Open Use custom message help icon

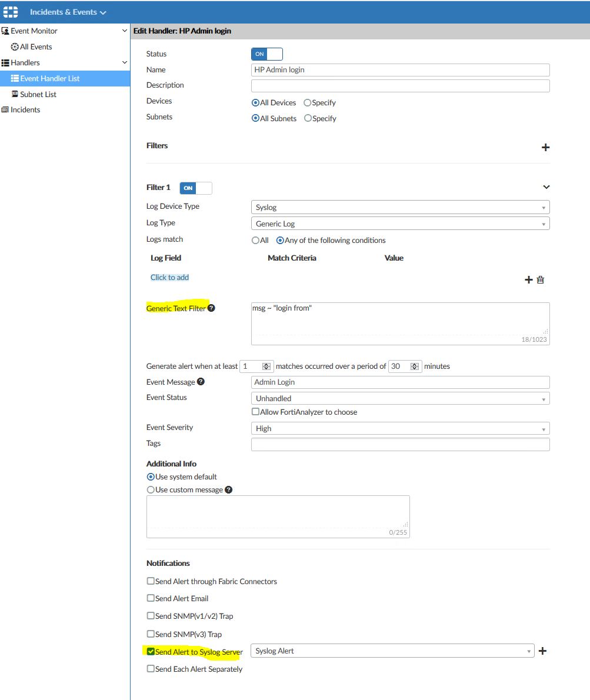(228, 490)
